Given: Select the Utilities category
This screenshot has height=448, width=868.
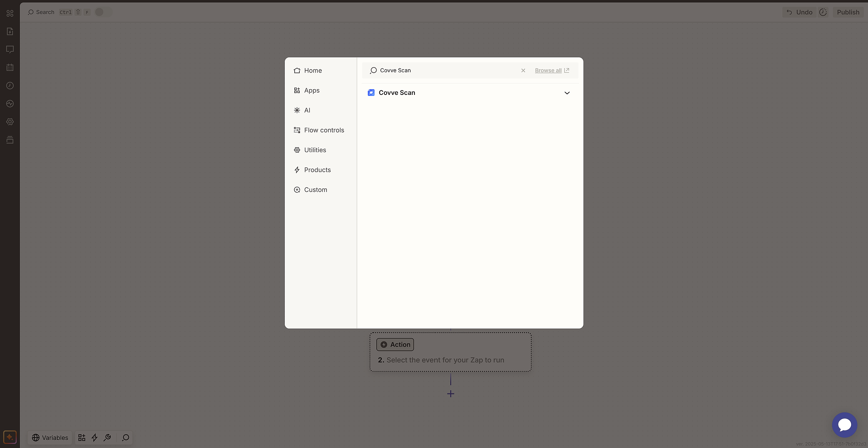Looking at the screenshot, I should coord(315,150).
